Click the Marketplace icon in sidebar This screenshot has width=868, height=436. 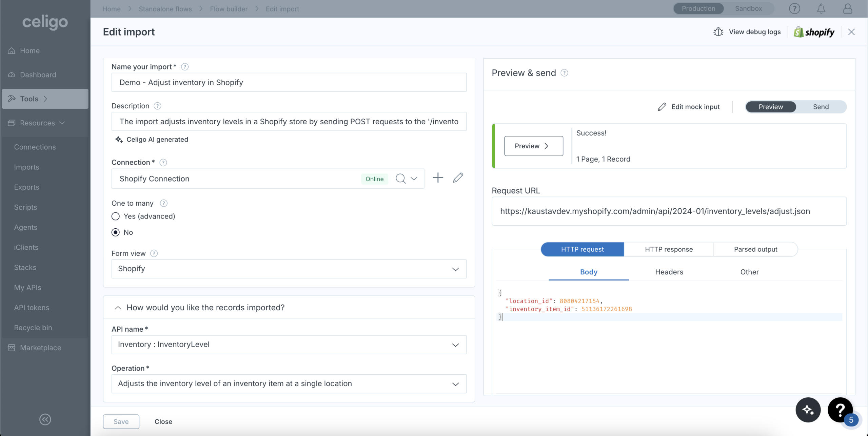point(12,348)
